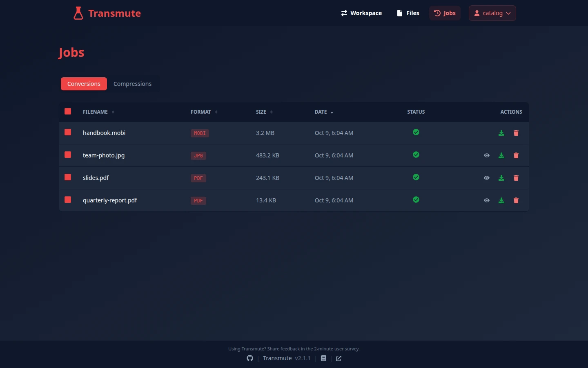The width and height of the screenshot is (588, 368).
Task: Download the quarterly-report.pdf file
Action: 501,200
